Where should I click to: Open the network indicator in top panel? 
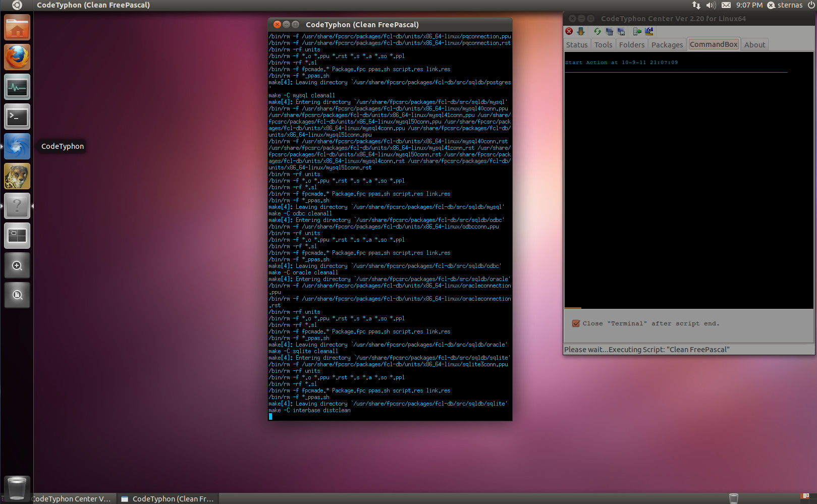click(x=696, y=5)
